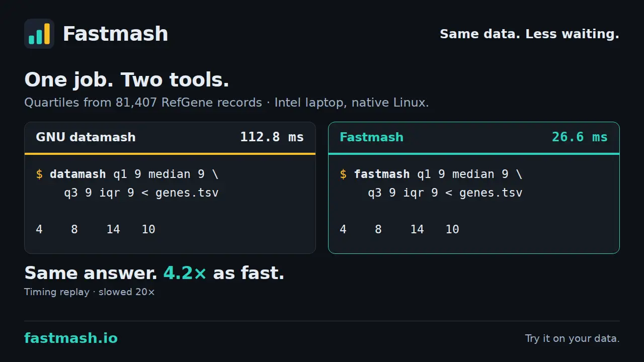644x362 pixels.
Task: Click the "Same data. Less waiting." tagline
Action: [529, 34]
